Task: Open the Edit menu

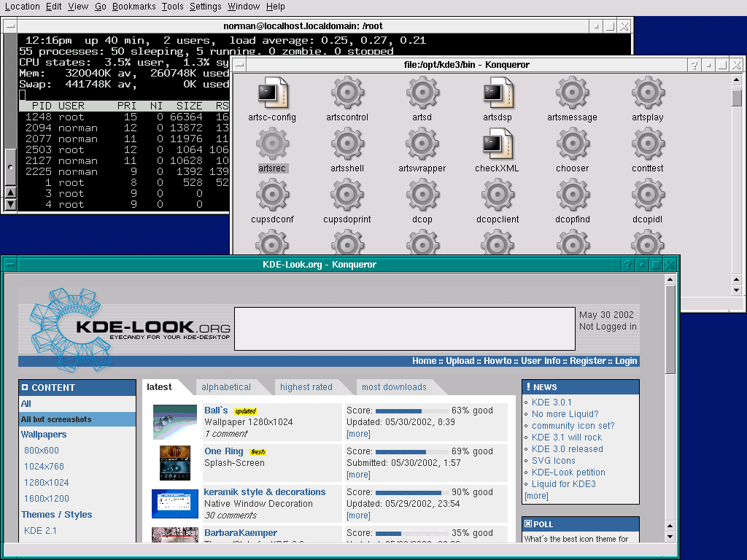Action: coord(54,7)
